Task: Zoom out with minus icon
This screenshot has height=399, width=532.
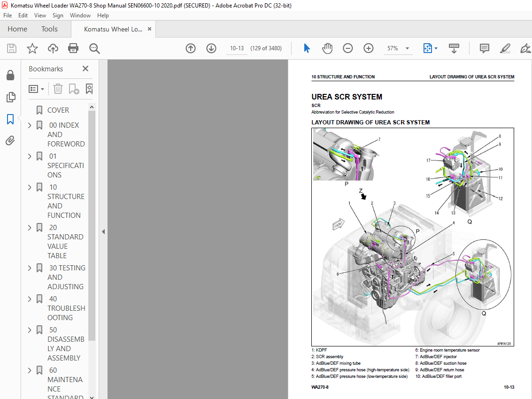Action: (x=348, y=48)
